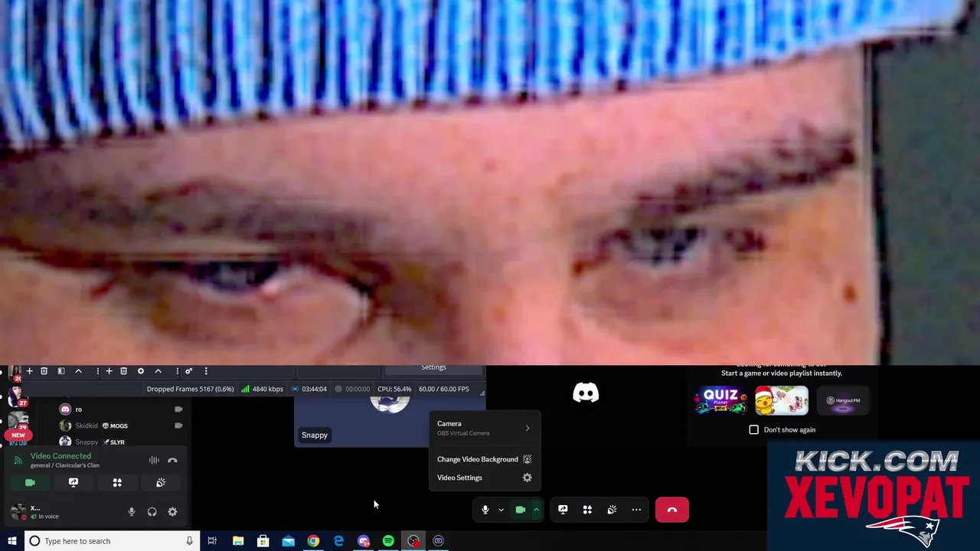Open Discord User Settings gear
Screen dimensions: 980x551
coord(172,512)
